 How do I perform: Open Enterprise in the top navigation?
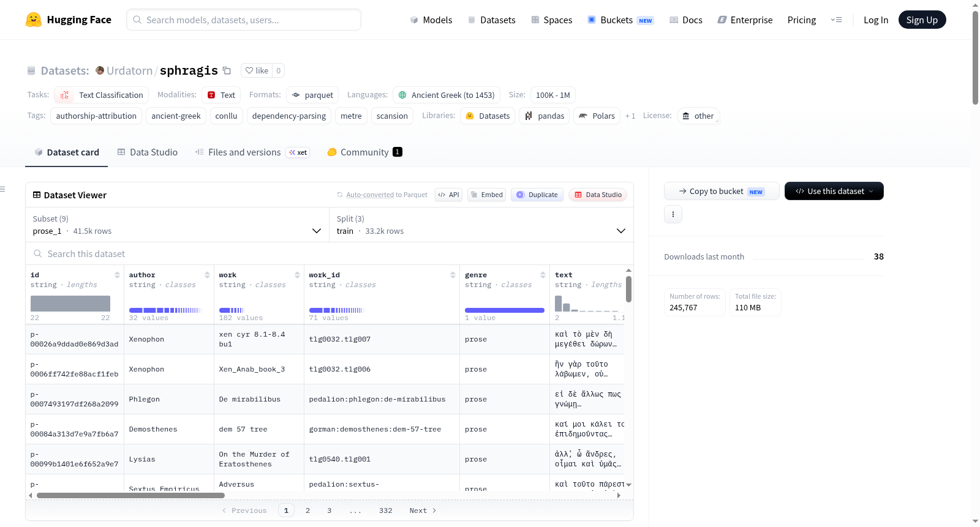pyautogui.click(x=745, y=20)
